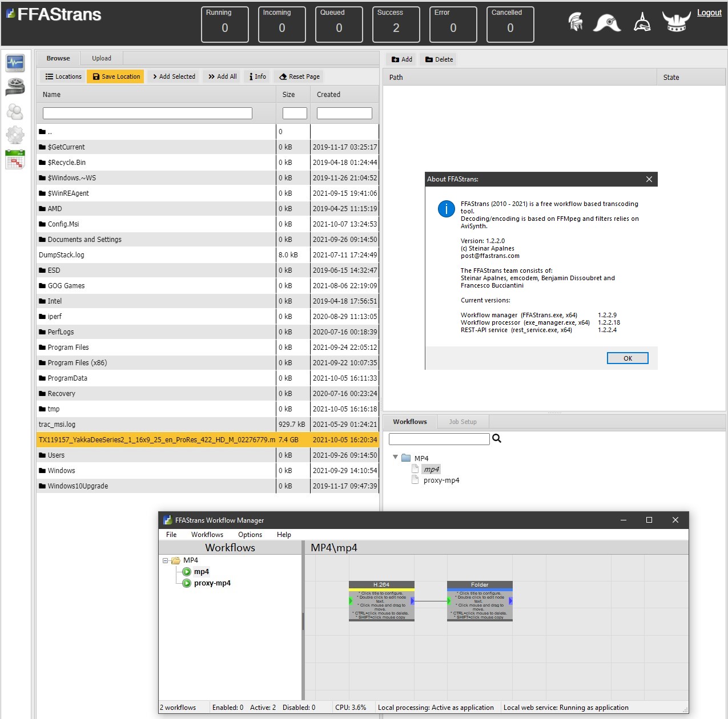Click green play icon next to mp4 workflow
The height and width of the screenshot is (719, 728).
(187, 572)
